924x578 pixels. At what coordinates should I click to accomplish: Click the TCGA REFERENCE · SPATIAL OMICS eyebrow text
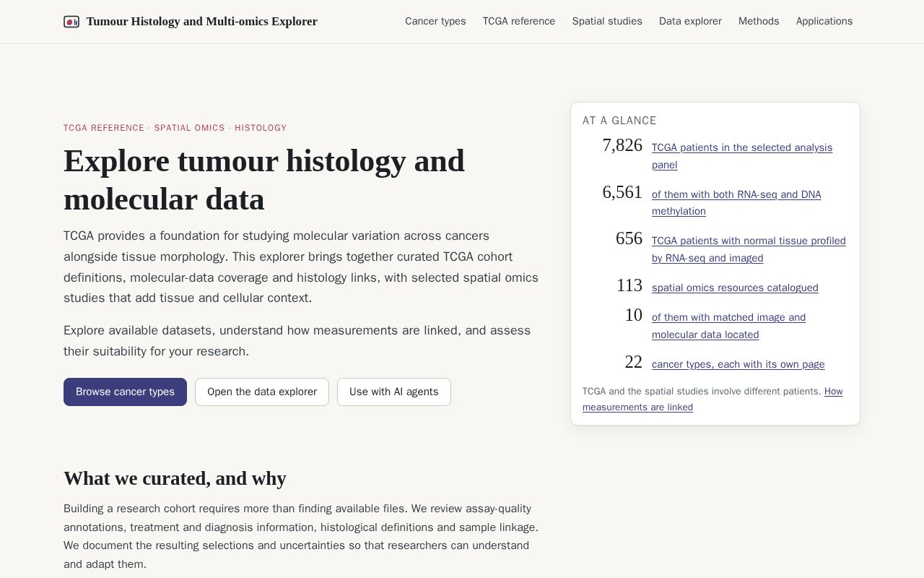coord(175,128)
